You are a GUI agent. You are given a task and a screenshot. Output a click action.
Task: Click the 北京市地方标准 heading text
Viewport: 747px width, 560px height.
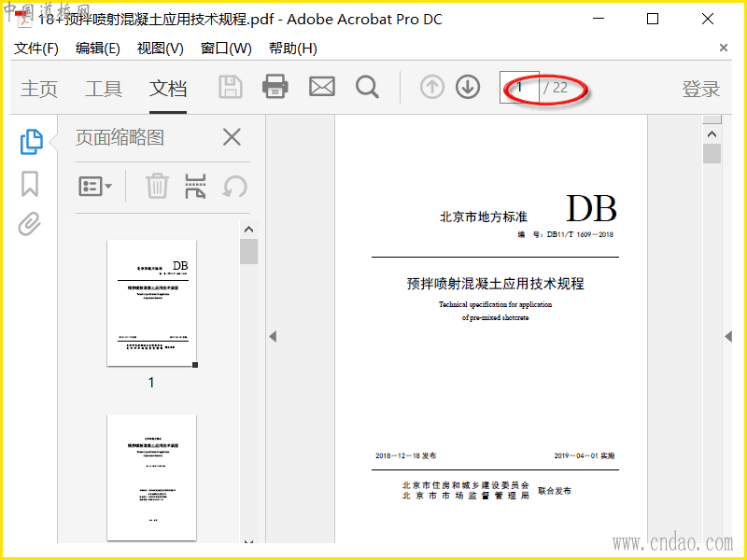pyautogui.click(x=484, y=217)
